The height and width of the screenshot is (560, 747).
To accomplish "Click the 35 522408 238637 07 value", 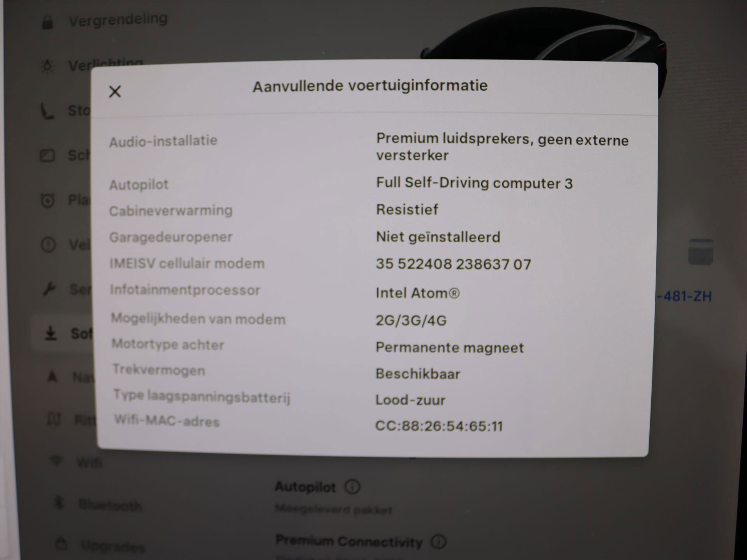I will point(453,264).
